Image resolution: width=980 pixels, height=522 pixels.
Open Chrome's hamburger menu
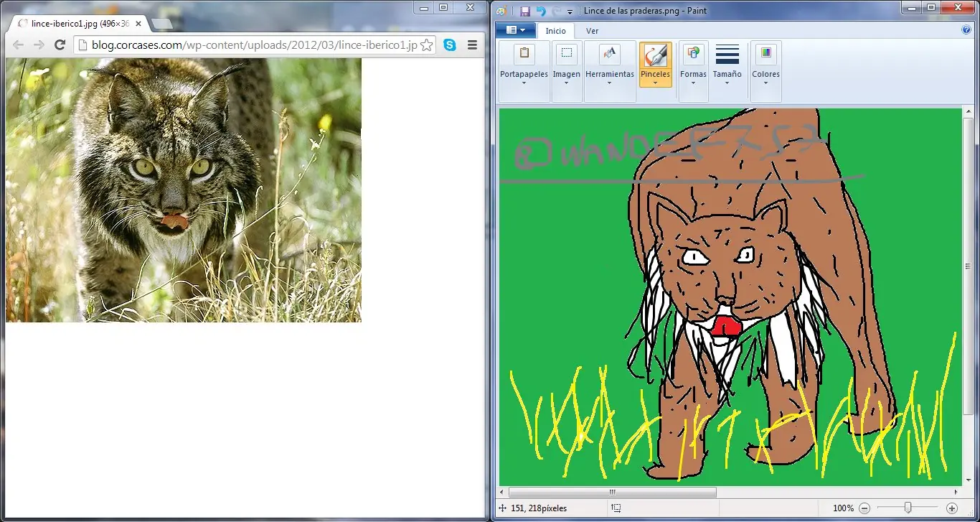pos(472,45)
